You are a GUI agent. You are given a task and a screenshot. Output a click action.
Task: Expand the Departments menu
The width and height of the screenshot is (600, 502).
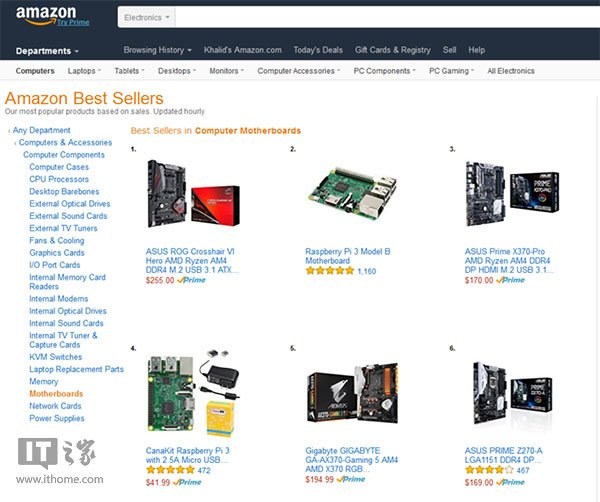point(47,51)
